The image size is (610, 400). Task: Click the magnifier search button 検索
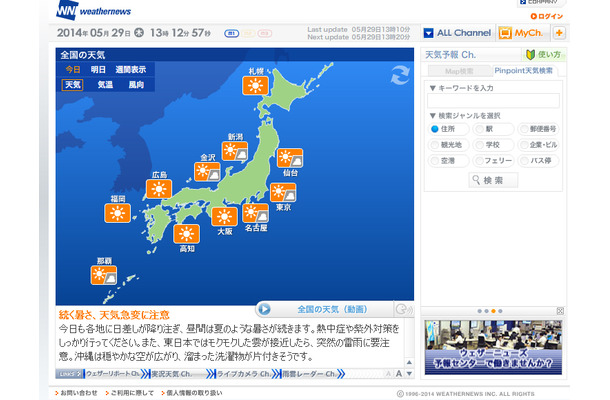[x=493, y=180]
